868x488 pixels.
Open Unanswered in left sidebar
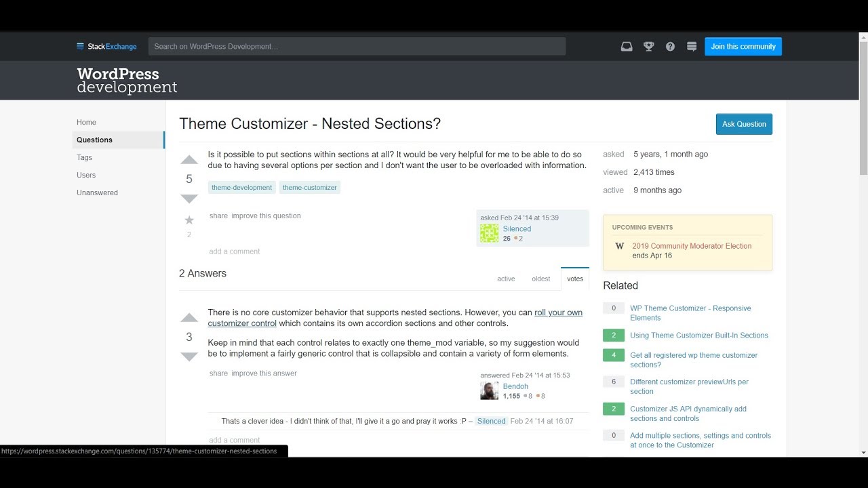(x=97, y=192)
